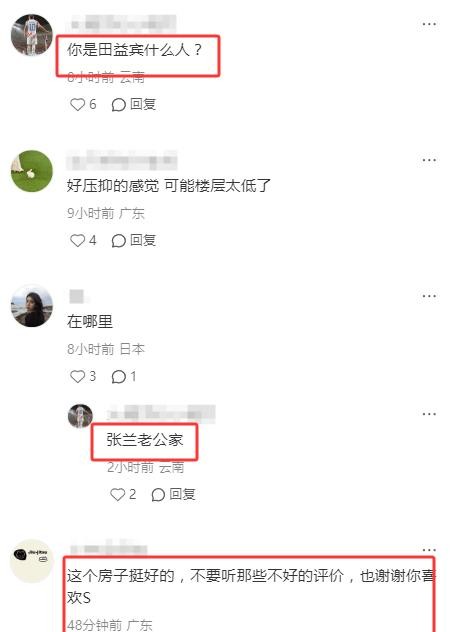Open the green golf avatar profile
This screenshot has height=632, width=457.
(x=32, y=171)
